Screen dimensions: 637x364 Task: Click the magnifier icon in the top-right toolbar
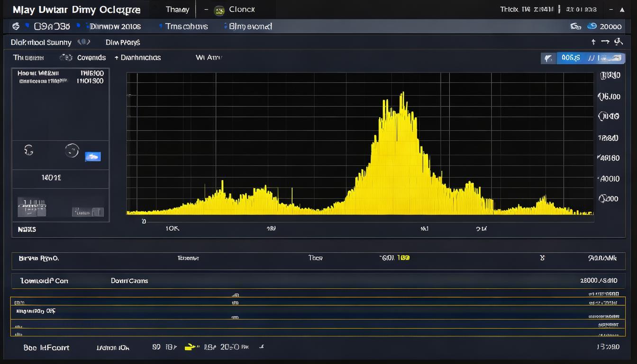[x=618, y=42]
